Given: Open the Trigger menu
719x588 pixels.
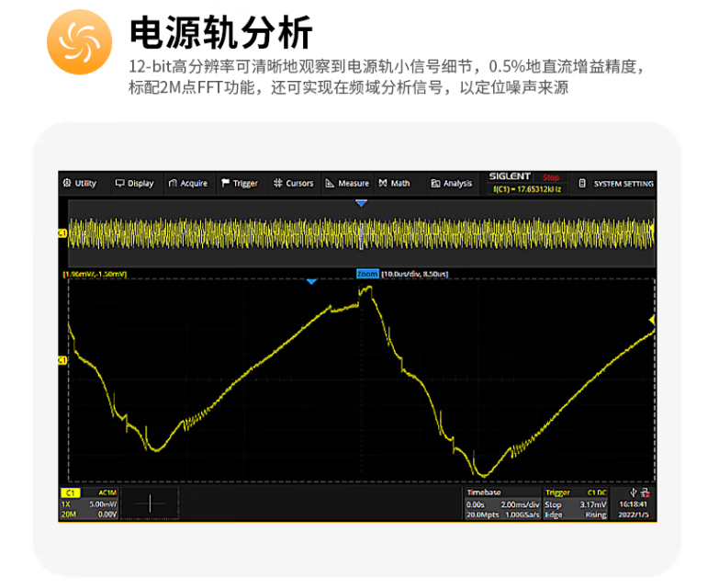Looking at the screenshot, I should (x=240, y=184).
